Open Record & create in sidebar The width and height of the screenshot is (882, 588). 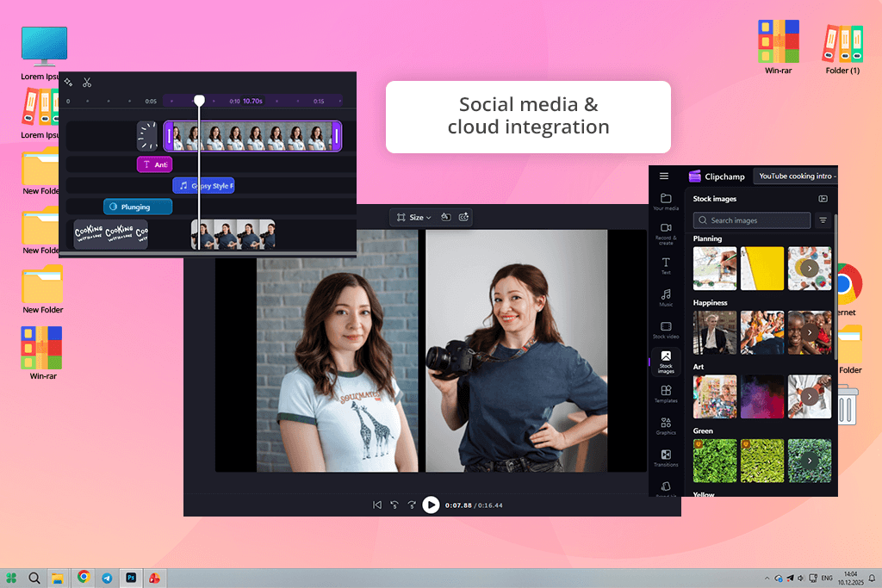click(666, 234)
